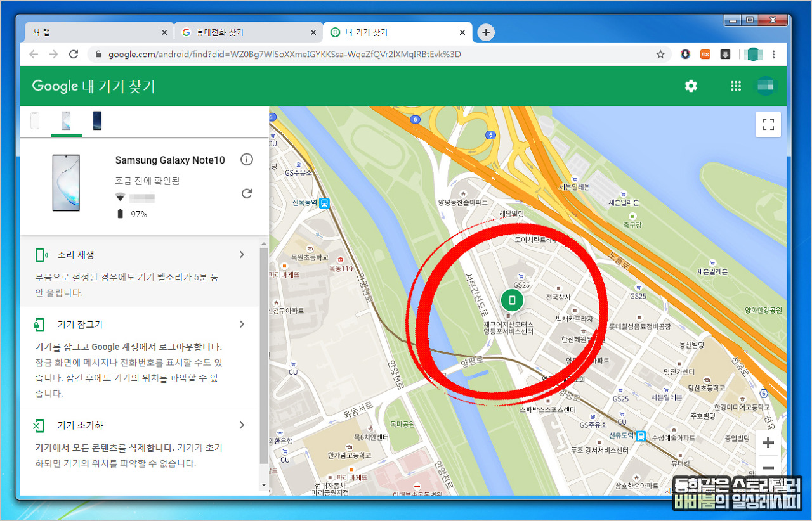Click the Google 내 기기 찾기 header title
The image size is (812, 521).
(x=93, y=86)
